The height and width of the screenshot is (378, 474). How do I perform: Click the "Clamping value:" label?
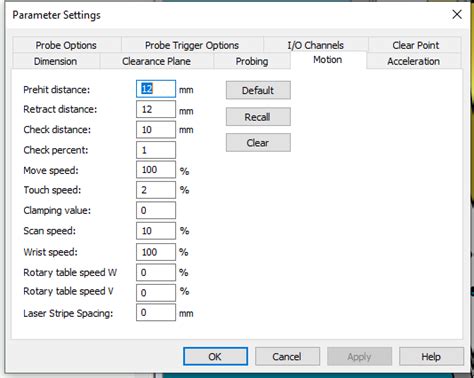point(57,210)
